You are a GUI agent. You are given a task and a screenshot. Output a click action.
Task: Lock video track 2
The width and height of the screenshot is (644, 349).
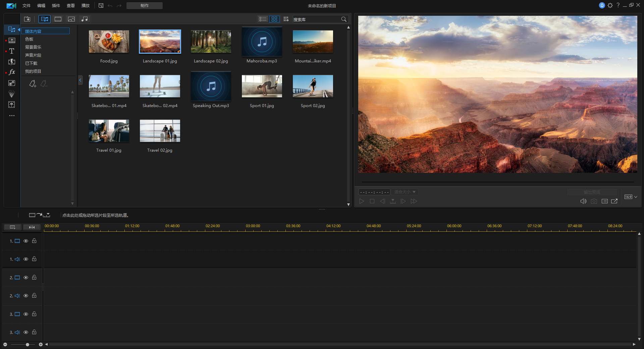[x=34, y=278]
